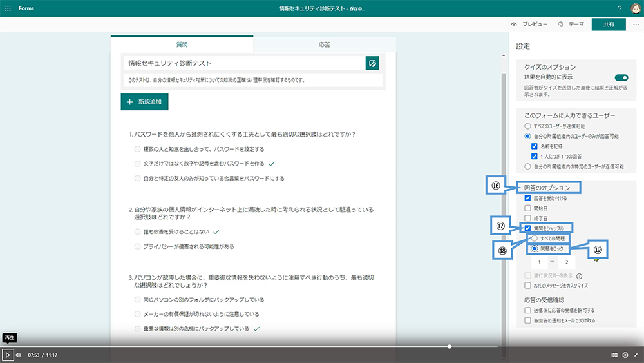644x363 pixels.
Task: Uncheck the 1人につき1つの回答 checkbox
Action: tap(534, 156)
